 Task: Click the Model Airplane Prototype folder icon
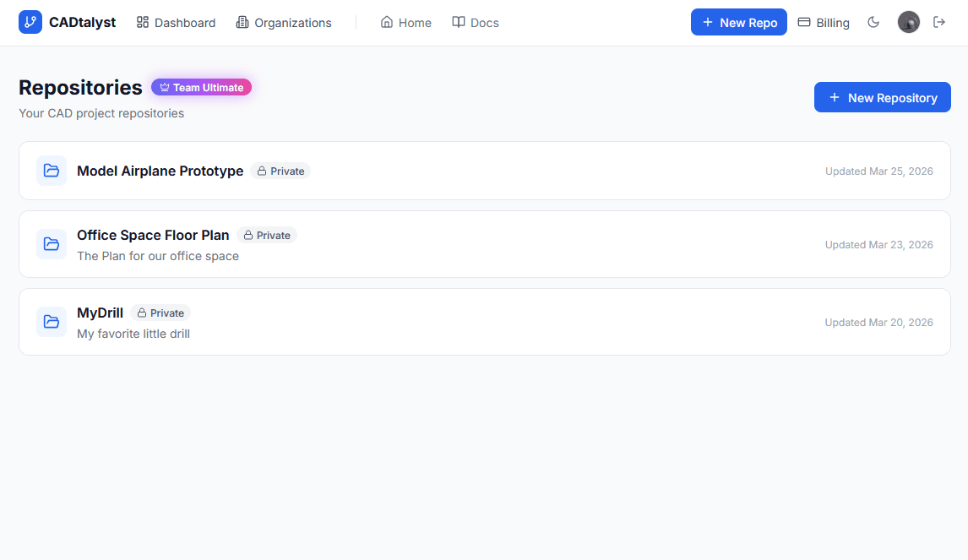[x=51, y=170]
